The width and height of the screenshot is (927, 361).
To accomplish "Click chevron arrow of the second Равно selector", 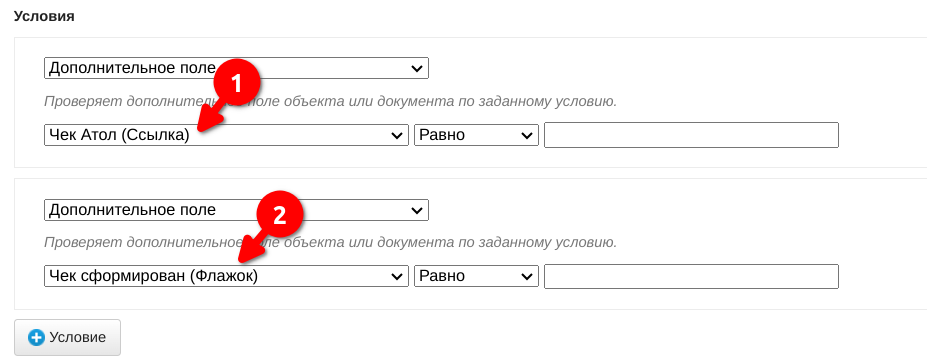I will coord(527,277).
